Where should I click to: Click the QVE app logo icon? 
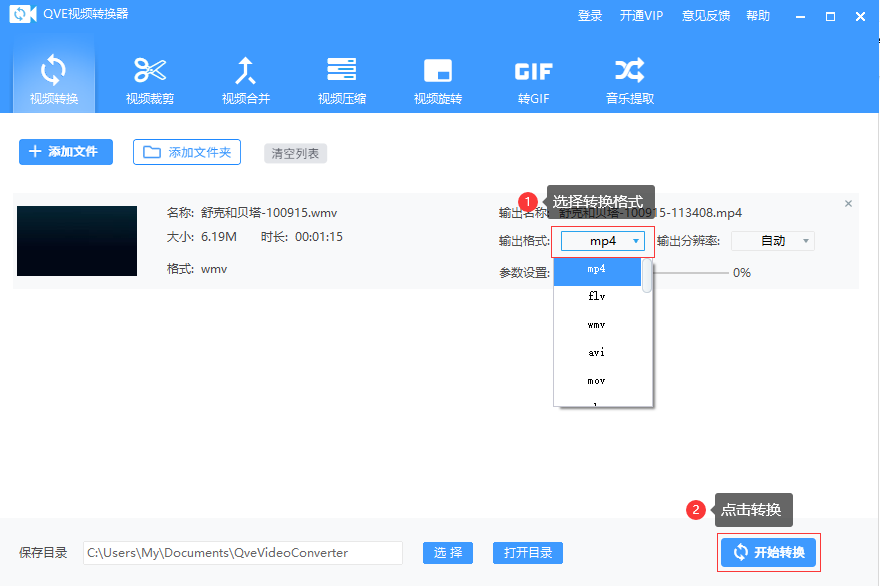[x=22, y=13]
